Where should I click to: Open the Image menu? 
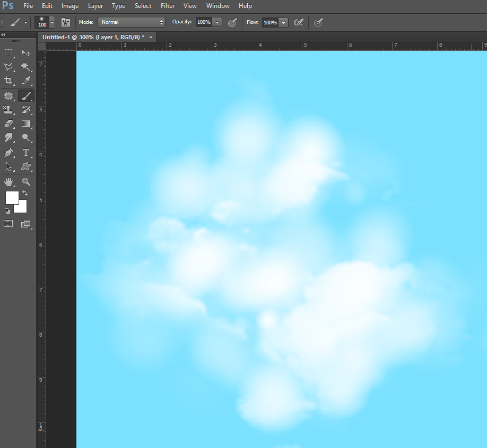click(x=70, y=6)
